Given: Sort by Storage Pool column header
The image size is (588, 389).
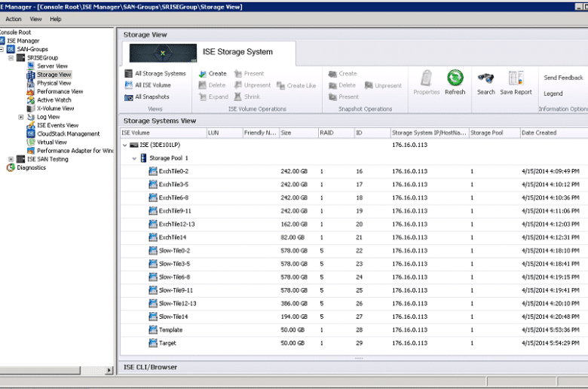Looking at the screenshot, I should click(495, 133).
